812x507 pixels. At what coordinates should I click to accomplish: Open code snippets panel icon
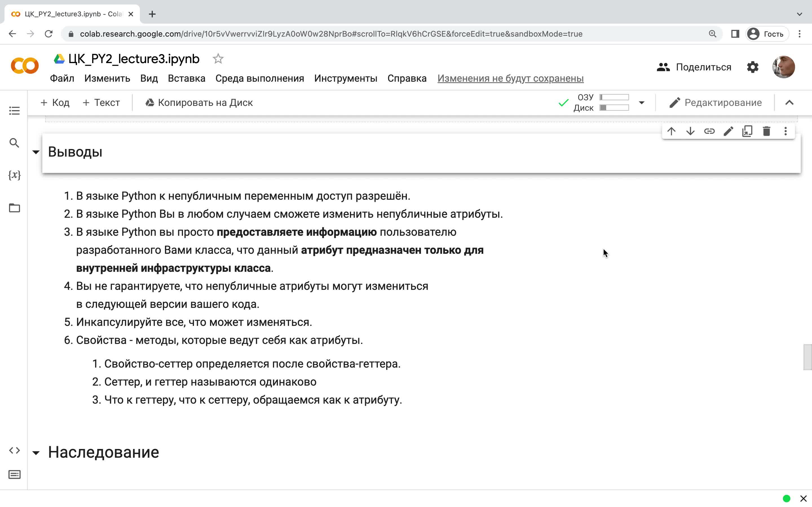pyautogui.click(x=14, y=450)
